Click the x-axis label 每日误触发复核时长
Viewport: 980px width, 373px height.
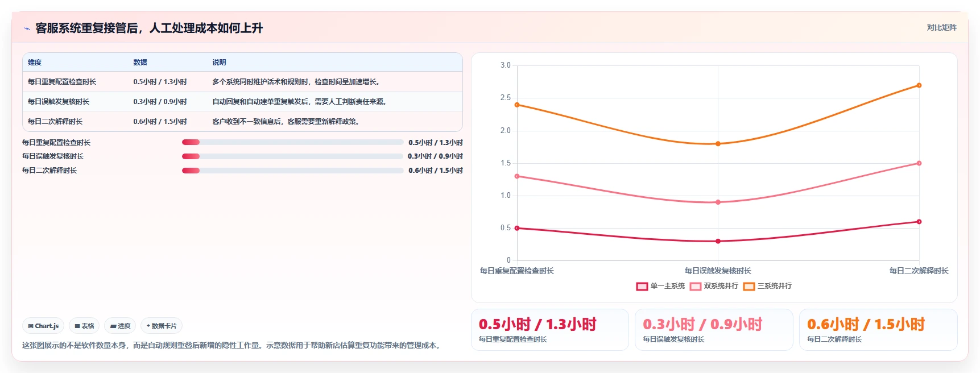[x=718, y=271]
